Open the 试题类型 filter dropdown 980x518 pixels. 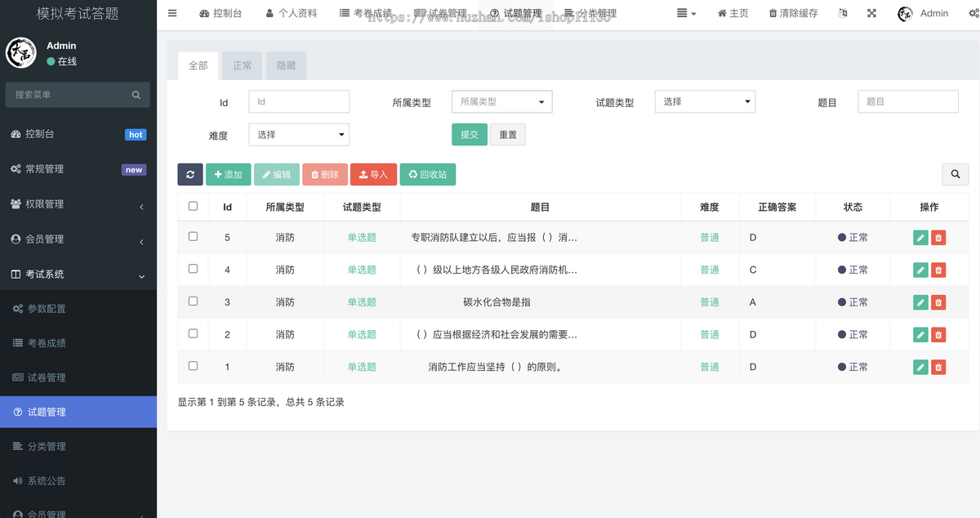(x=705, y=102)
